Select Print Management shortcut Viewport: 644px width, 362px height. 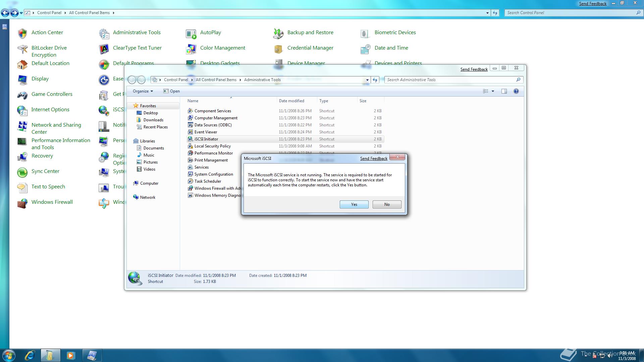click(x=211, y=160)
